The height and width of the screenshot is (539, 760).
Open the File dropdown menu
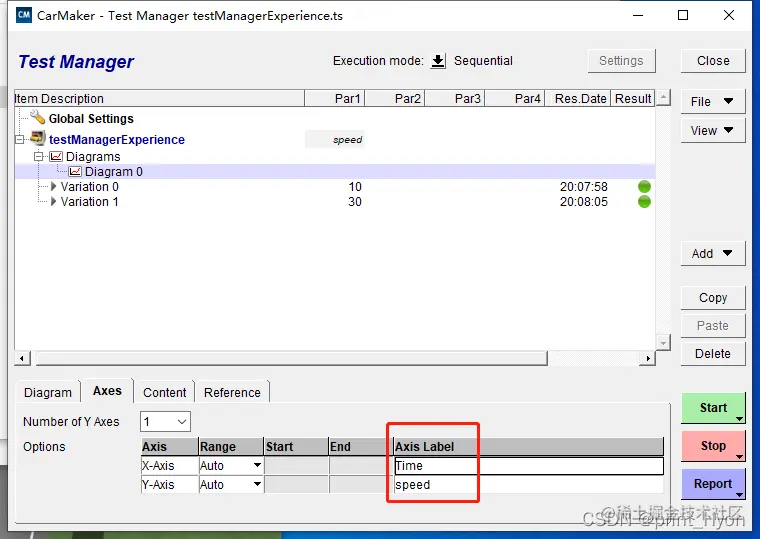(x=712, y=101)
